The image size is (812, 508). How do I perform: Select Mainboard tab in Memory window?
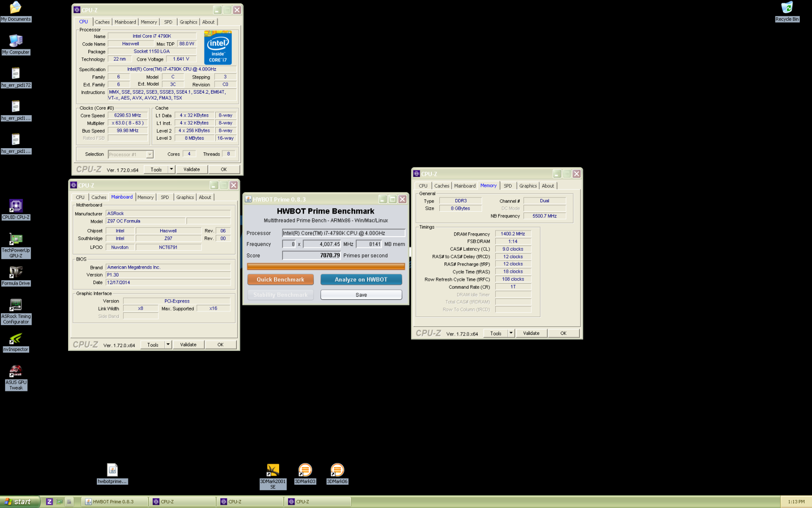point(465,186)
